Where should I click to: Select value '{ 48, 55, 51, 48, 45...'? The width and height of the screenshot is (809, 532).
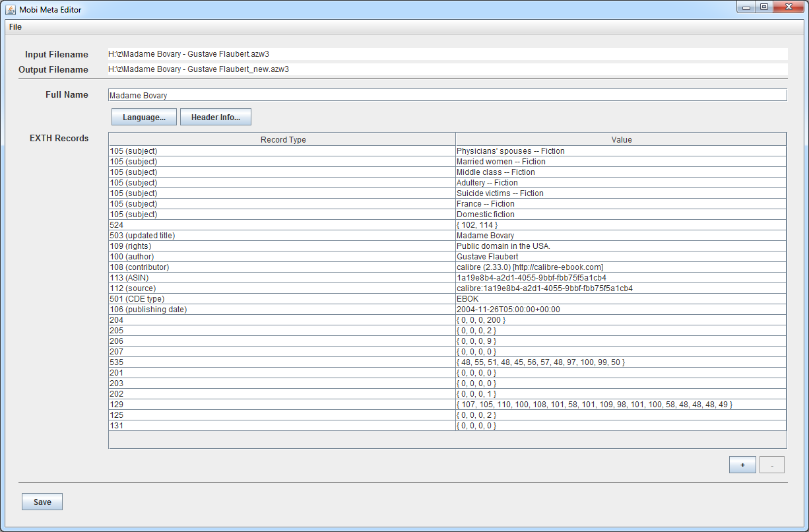click(x=621, y=362)
